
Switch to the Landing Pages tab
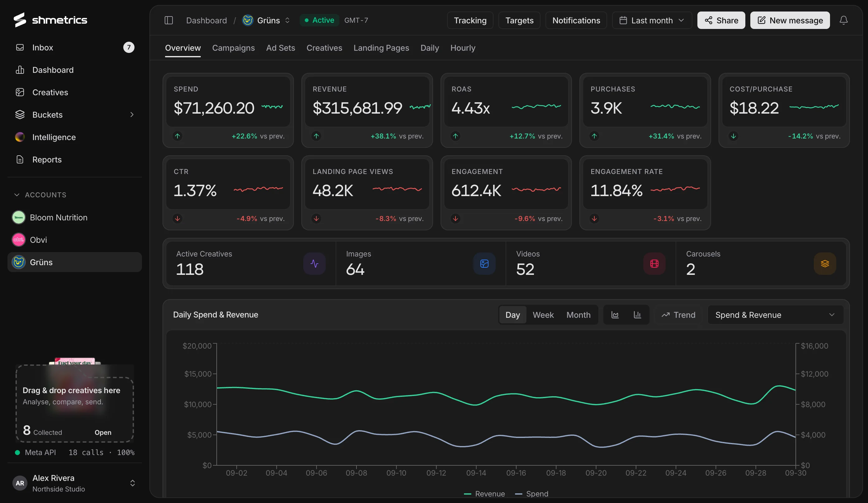(x=381, y=48)
